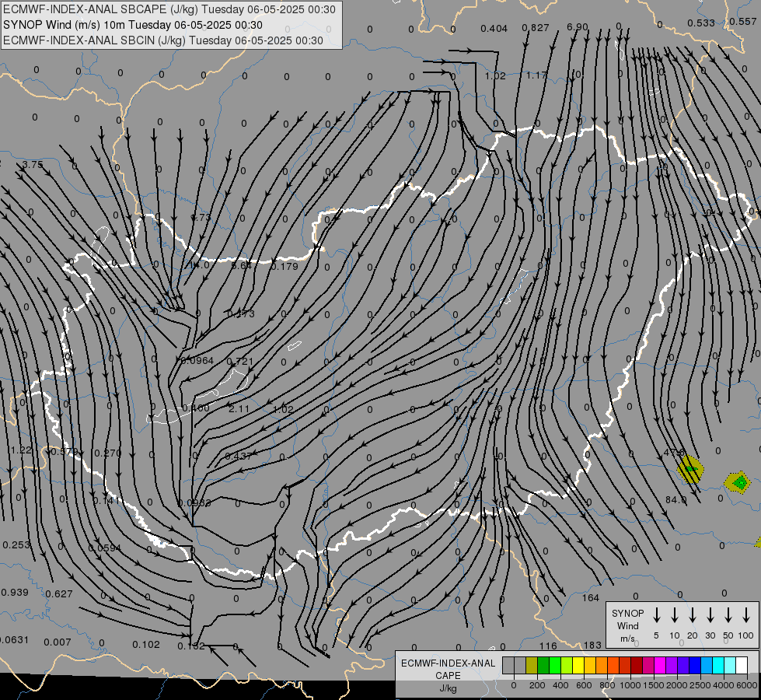The image size is (761, 700).
Task: Click the CAPE value 164 on map
Action: click(x=591, y=598)
